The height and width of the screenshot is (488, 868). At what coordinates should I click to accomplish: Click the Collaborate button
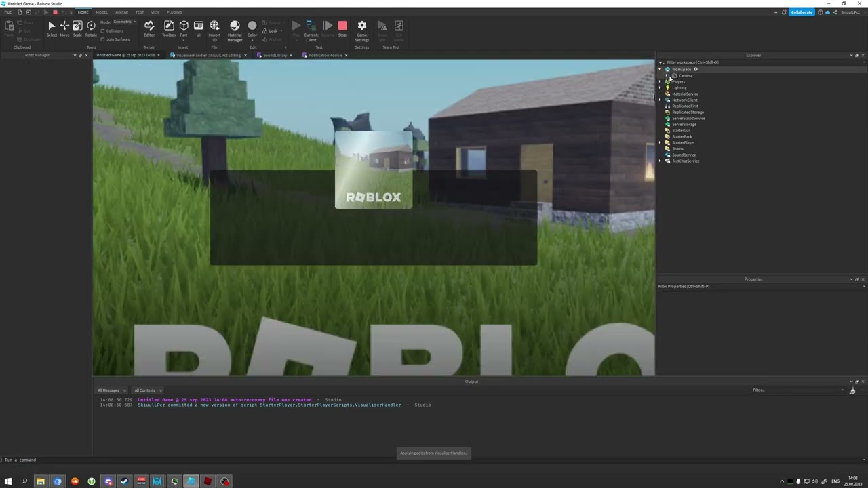pyautogui.click(x=801, y=12)
